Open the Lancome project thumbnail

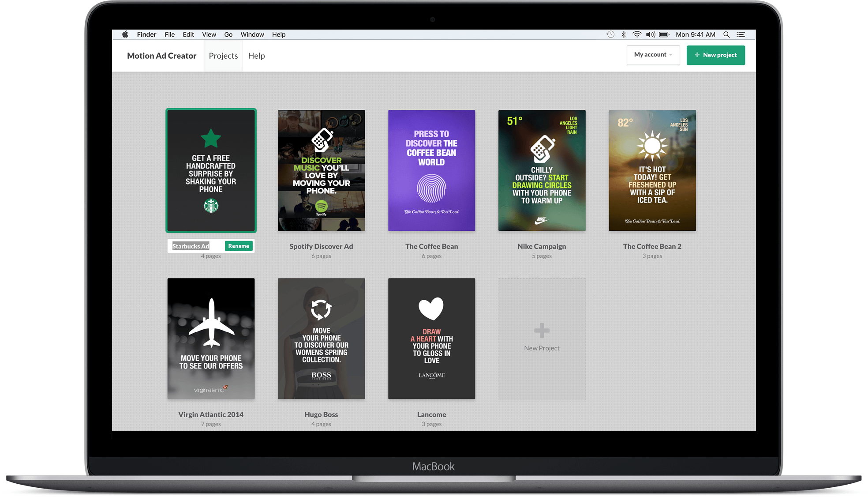(432, 339)
